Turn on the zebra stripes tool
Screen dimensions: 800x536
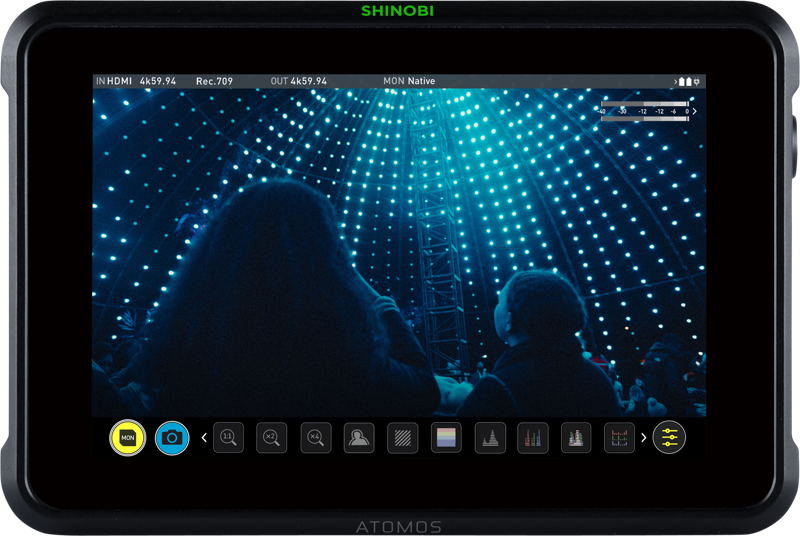click(403, 438)
